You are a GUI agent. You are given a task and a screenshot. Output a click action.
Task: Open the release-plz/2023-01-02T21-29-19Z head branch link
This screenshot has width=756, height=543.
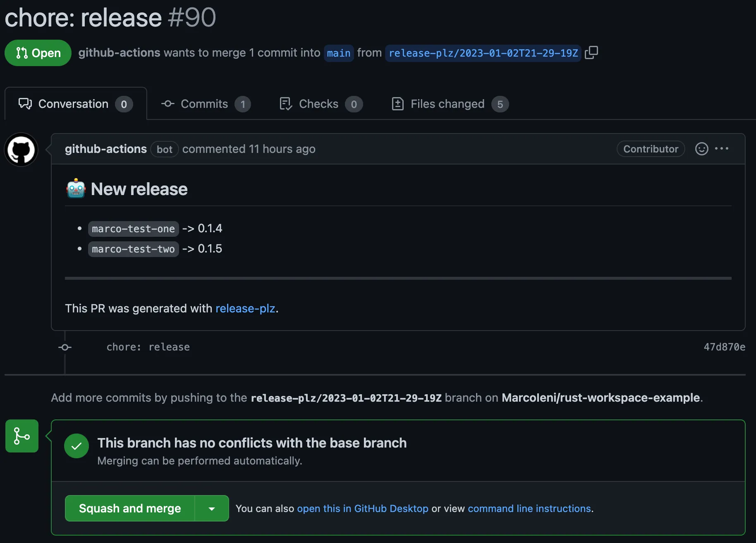point(483,53)
